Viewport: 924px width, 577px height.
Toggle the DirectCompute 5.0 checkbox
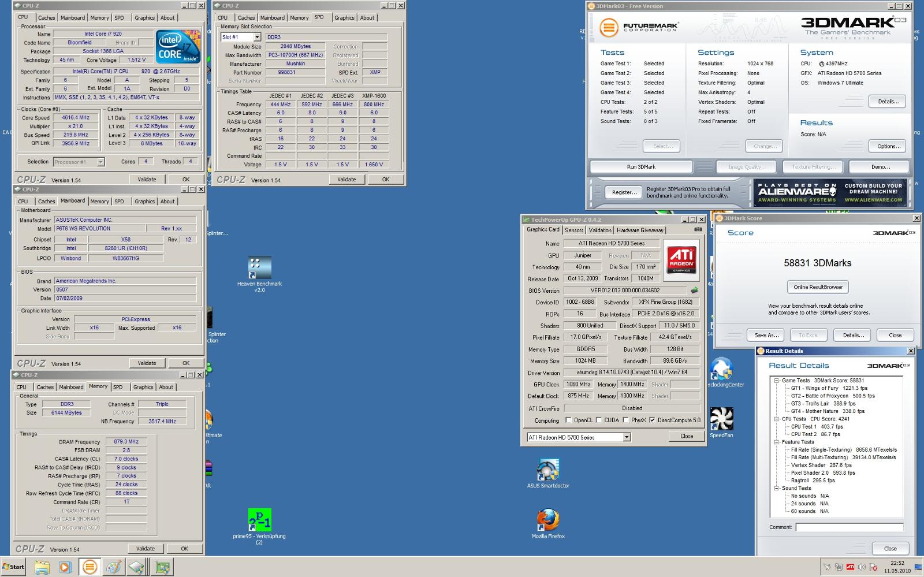coord(652,420)
